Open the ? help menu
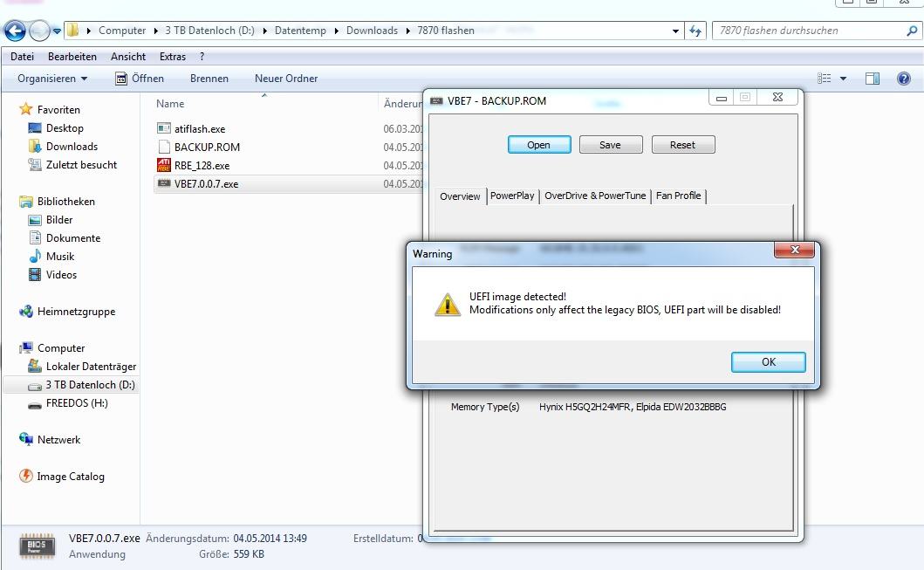 [x=202, y=57]
